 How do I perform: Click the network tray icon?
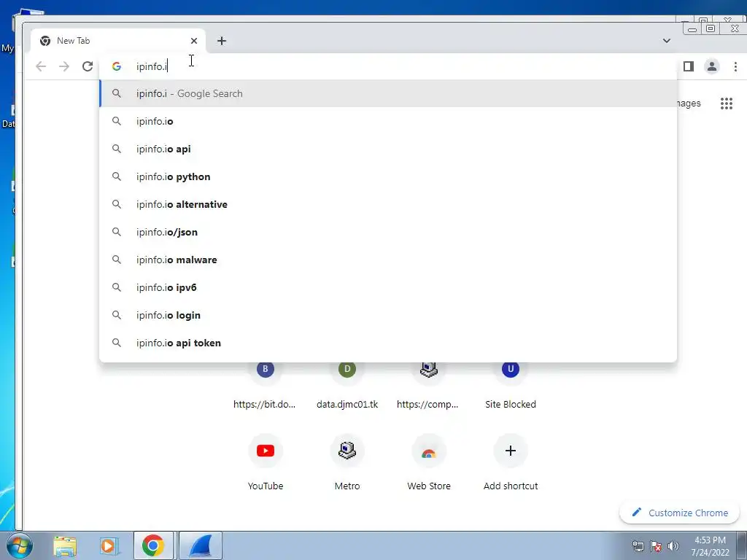point(638,546)
